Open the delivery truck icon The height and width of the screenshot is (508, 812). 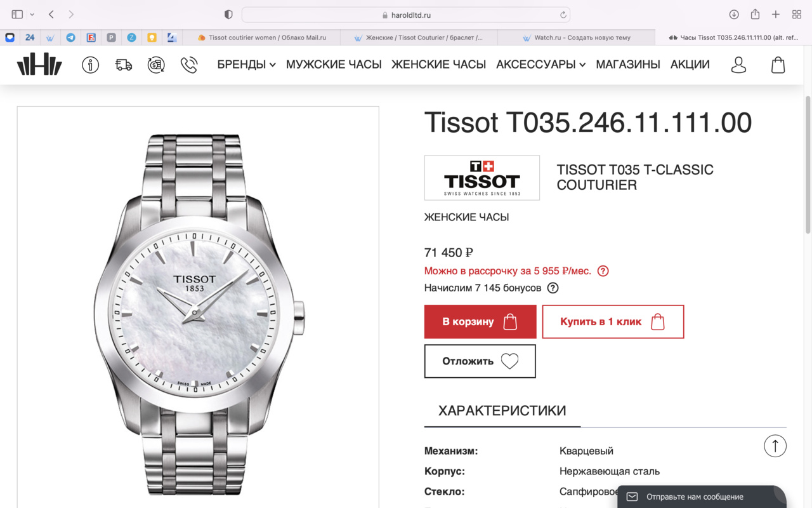point(124,65)
